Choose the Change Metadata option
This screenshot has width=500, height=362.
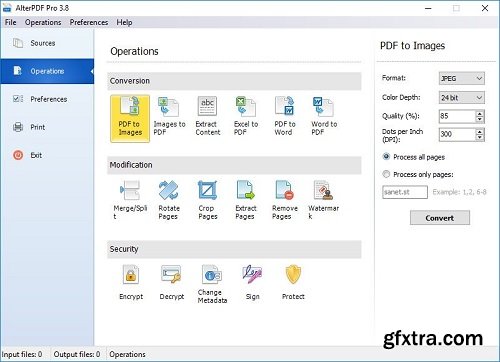click(212, 284)
